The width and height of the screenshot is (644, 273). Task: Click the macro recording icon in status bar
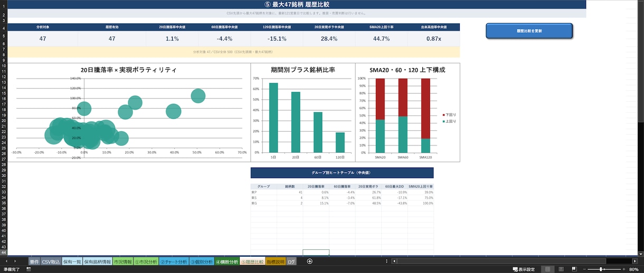[29, 269]
